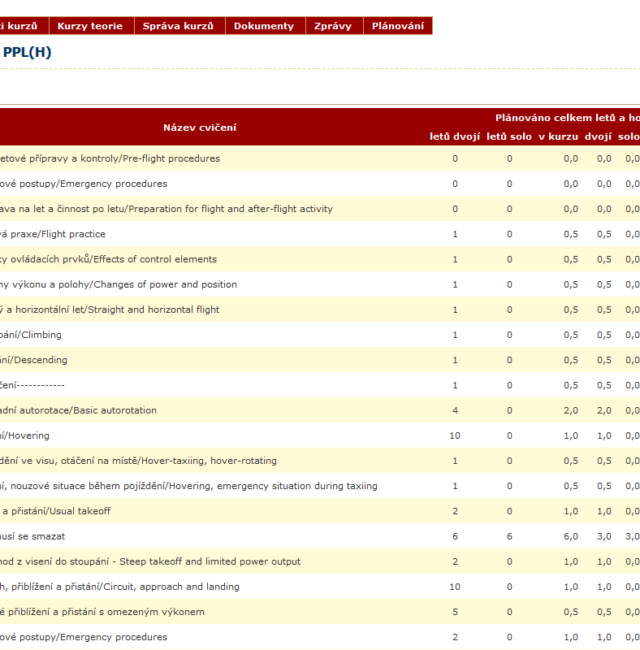
Task: Select the Pre-flight procedures exercise row
Action: point(320,158)
